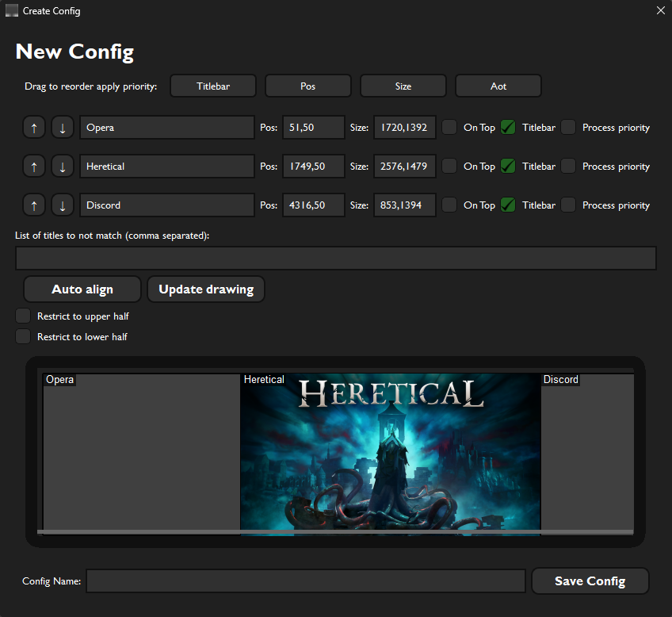Uncheck Titlebar for Opera
The width and height of the screenshot is (672, 617).
point(508,128)
